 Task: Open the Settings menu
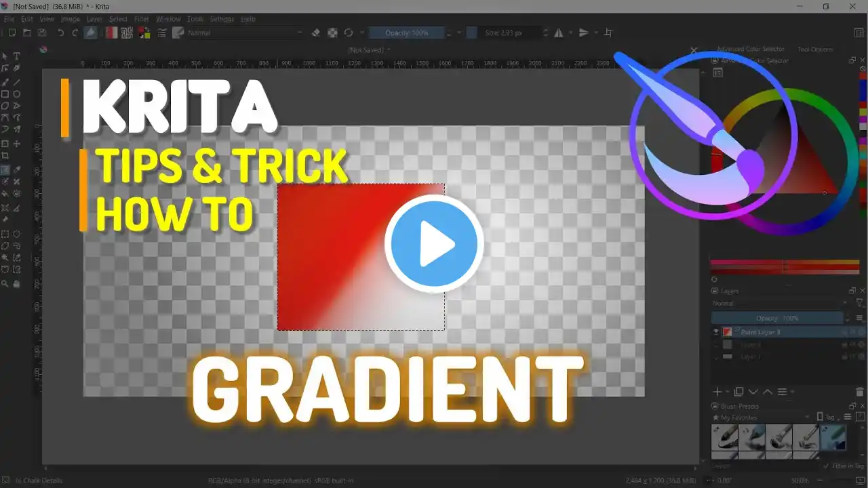tap(222, 19)
